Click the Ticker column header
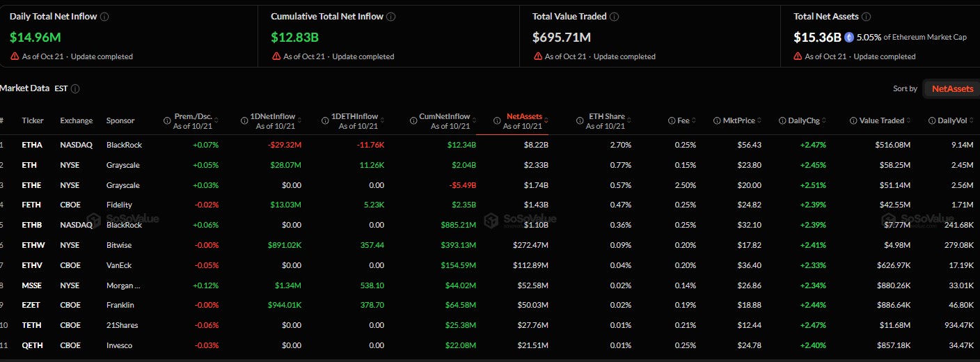The height and width of the screenshot is (362, 980). (x=33, y=120)
